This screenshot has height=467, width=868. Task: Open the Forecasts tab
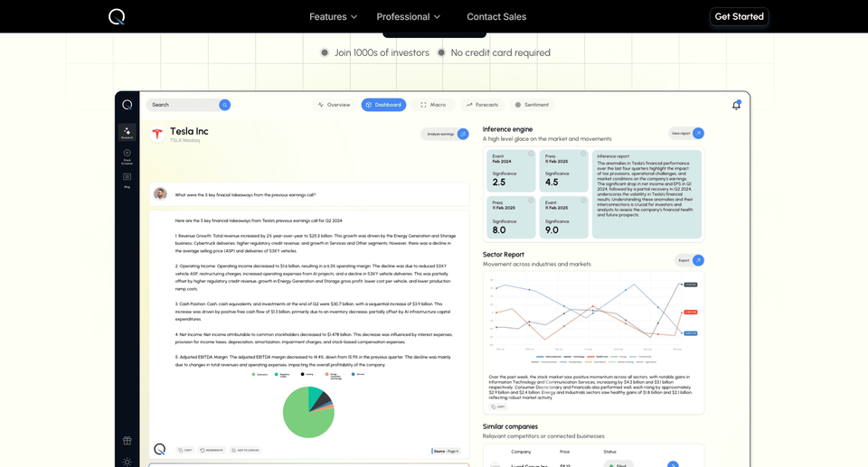[482, 105]
